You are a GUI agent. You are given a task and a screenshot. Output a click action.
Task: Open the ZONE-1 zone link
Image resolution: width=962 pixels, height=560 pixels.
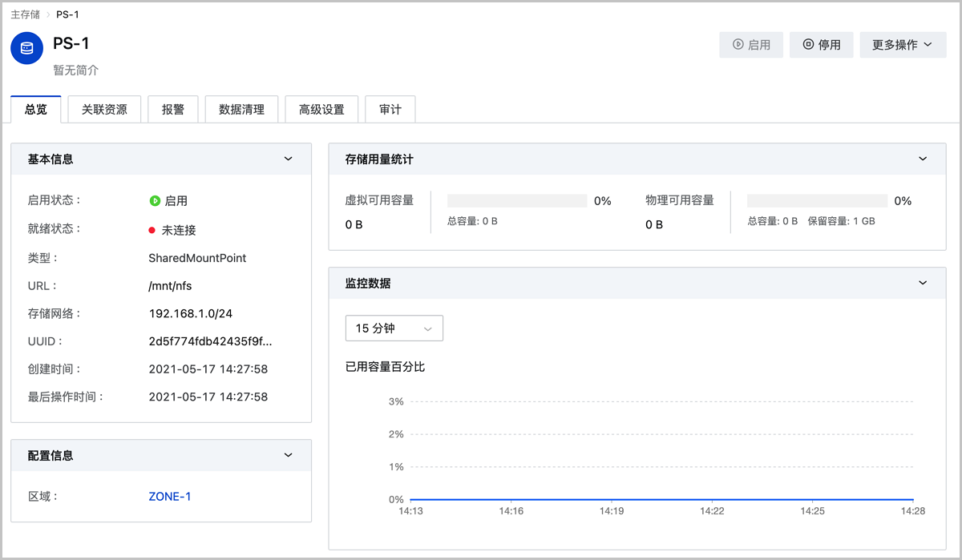click(170, 497)
